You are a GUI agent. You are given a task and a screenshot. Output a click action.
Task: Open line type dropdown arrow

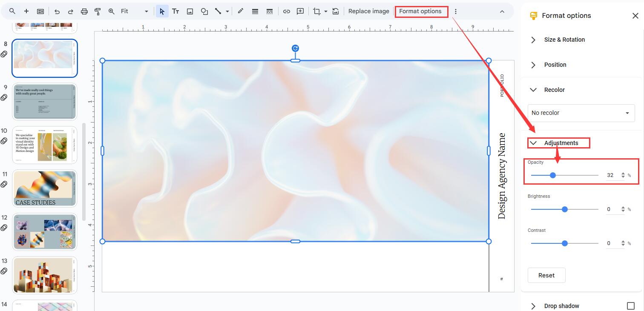227,11
